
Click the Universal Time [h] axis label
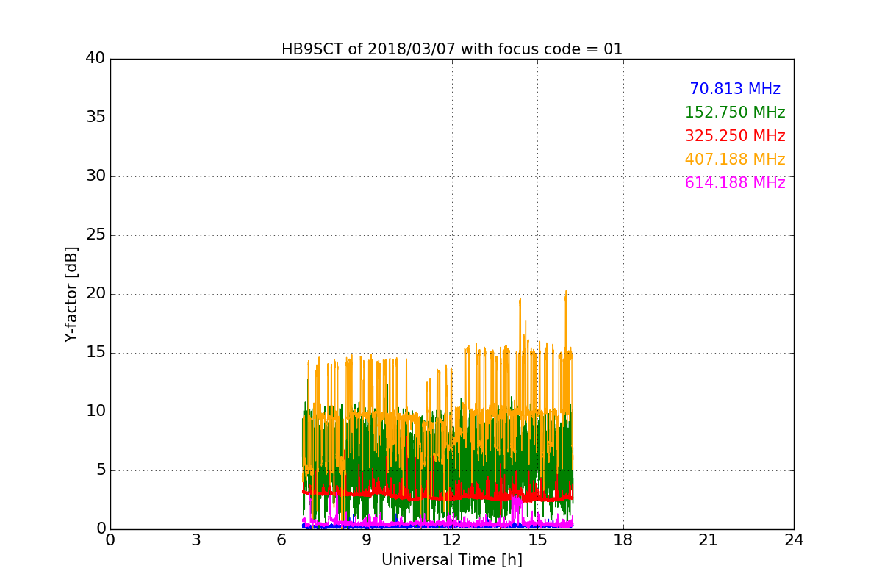pyautogui.click(x=452, y=560)
